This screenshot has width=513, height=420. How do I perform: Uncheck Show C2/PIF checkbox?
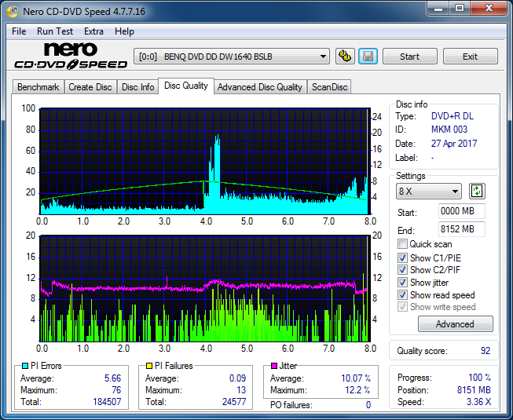pos(402,270)
